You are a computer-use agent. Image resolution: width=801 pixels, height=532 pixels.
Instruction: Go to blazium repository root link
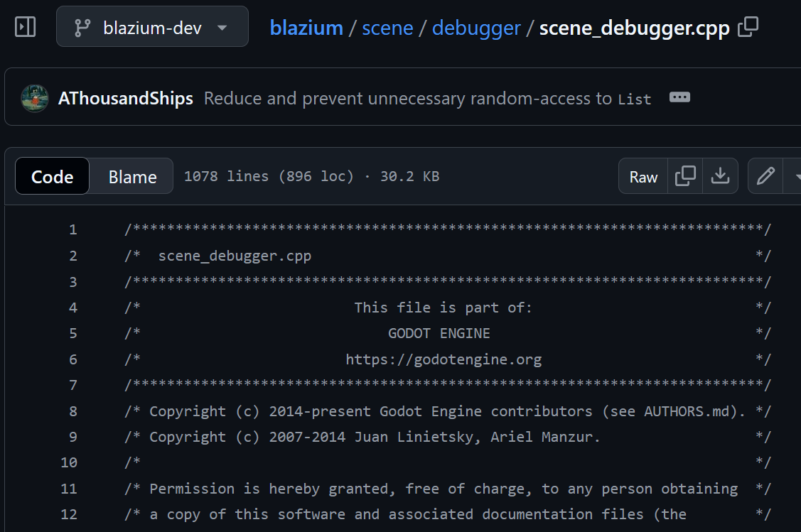pos(306,28)
